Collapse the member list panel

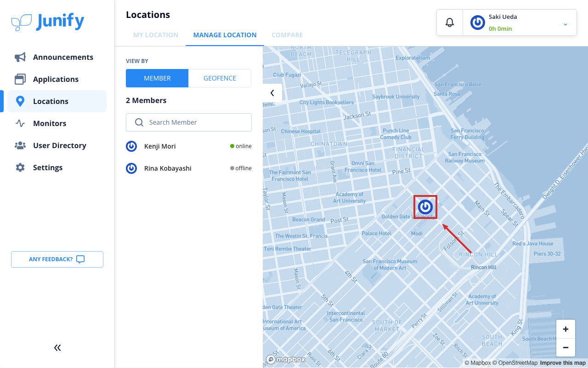click(272, 93)
